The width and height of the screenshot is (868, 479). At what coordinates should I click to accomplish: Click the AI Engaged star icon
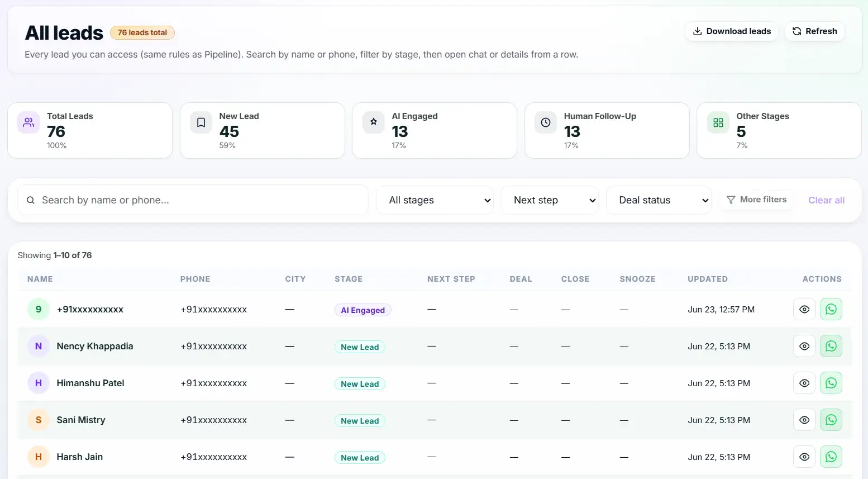pos(374,122)
